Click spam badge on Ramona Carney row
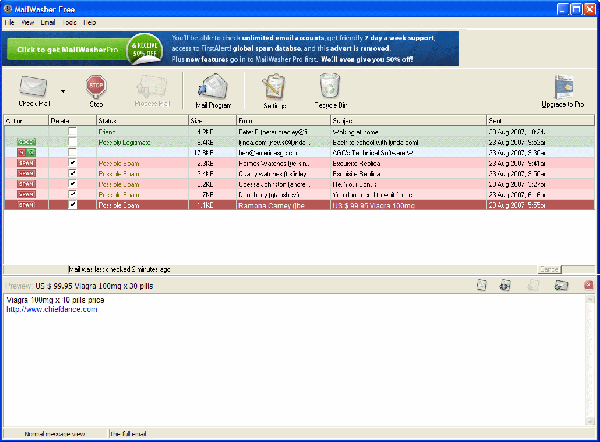Screen dimensions: 600x442 coord(26,205)
